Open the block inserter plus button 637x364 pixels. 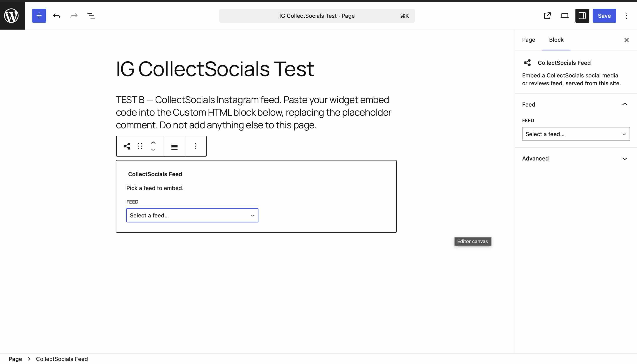[x=39, y=15]
